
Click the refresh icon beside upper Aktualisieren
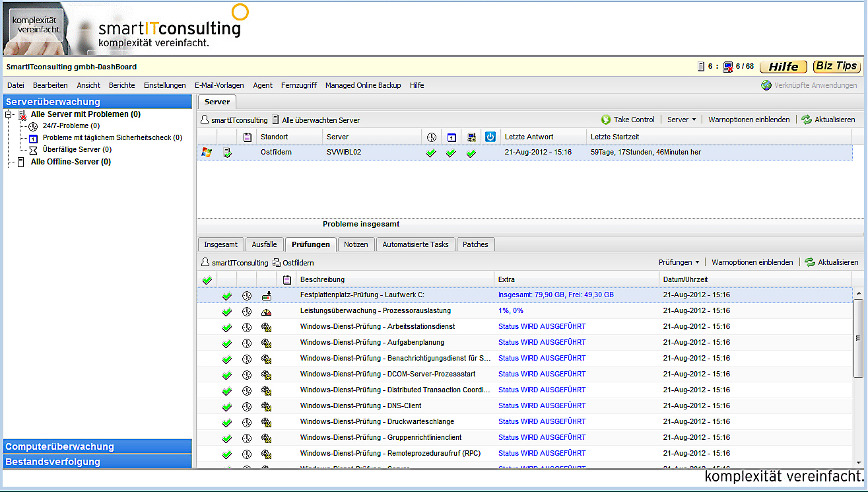pos(807,120)
